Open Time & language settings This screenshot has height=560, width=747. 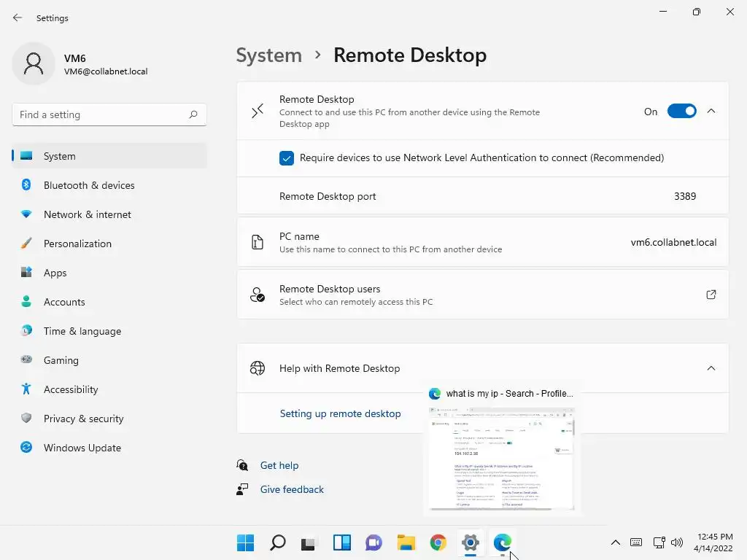point(109,331)
